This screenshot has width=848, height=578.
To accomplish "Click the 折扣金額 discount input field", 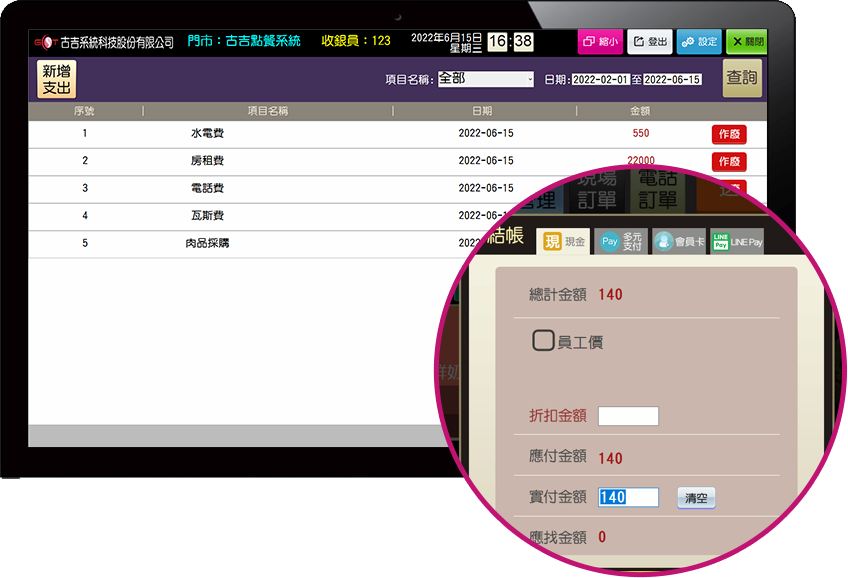I will click(628, 416).
